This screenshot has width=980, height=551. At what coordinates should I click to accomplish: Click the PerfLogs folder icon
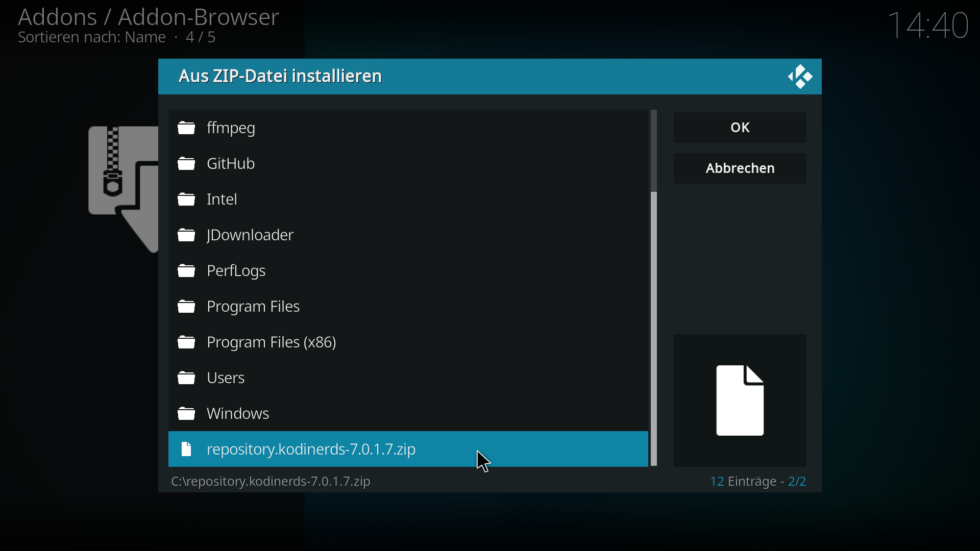point(186,271)
